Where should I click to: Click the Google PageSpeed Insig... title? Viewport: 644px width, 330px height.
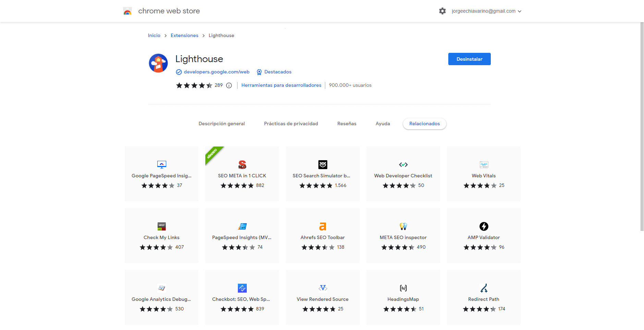pyautogui.click(x=161, y=176)
